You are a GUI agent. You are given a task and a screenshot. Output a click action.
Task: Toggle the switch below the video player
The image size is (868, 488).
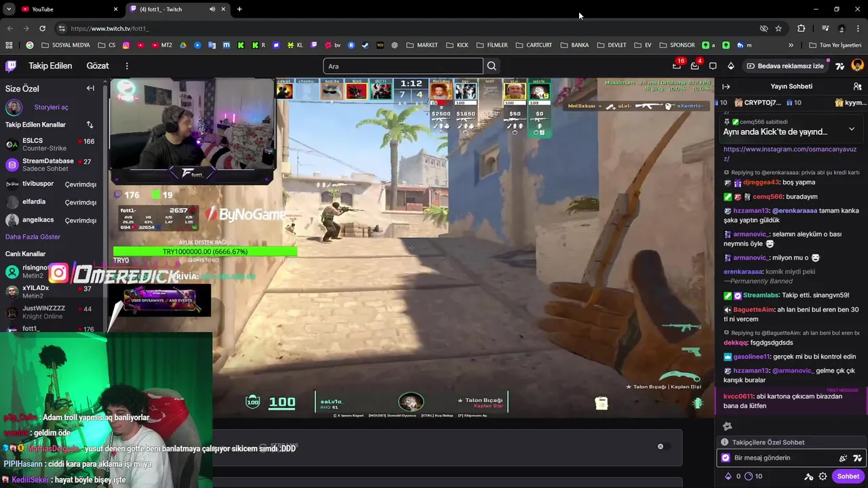click(x=663, y=446)
